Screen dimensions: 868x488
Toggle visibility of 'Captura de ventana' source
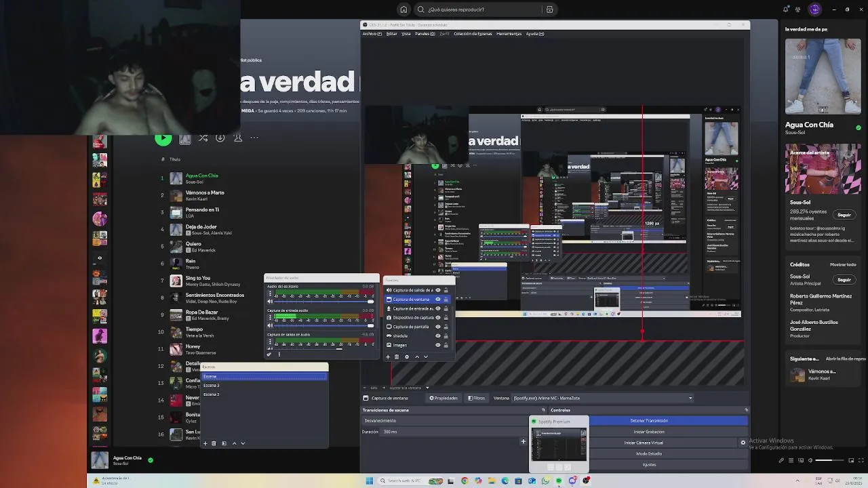click(x=437, y=299)
